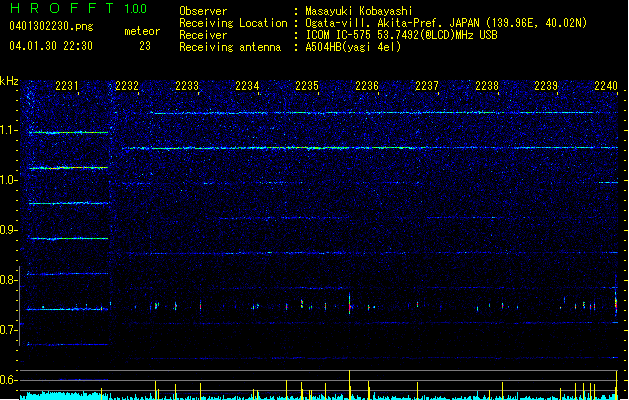629x400 pixels.
Task: Click the 1.0 kHz axis label
Action: point(8,180)
